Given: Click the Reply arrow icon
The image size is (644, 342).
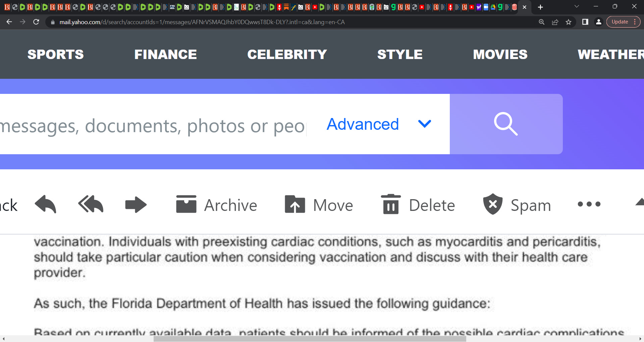Looking at the screenshot, I should (45, 204).
